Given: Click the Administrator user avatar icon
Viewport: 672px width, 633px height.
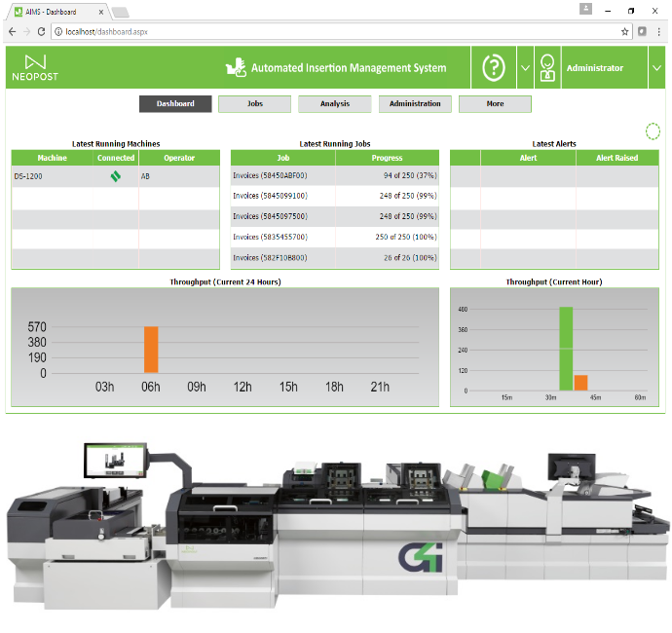Looking at the screenshot, I should click(546, 68).
